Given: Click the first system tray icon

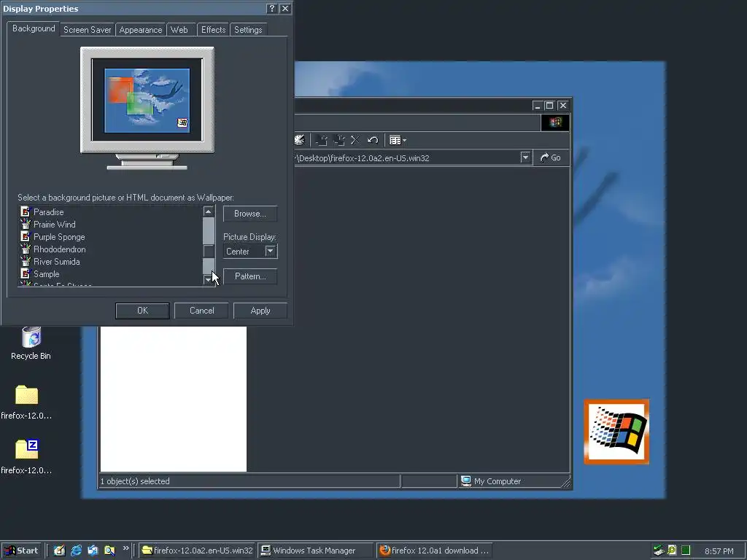Looking at the screenshot, I should (x=659, y=551).
